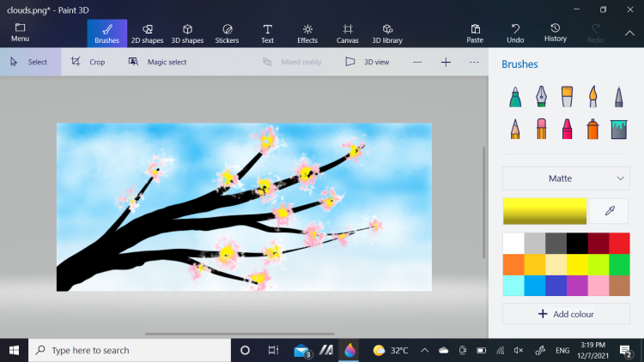Select the Oil brush
644x362 pixels.
[567, 97]
